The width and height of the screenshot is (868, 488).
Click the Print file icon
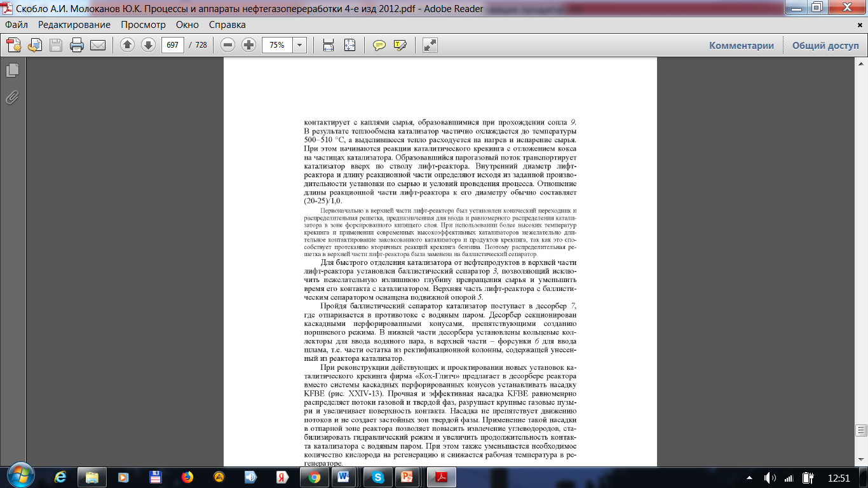77,45
